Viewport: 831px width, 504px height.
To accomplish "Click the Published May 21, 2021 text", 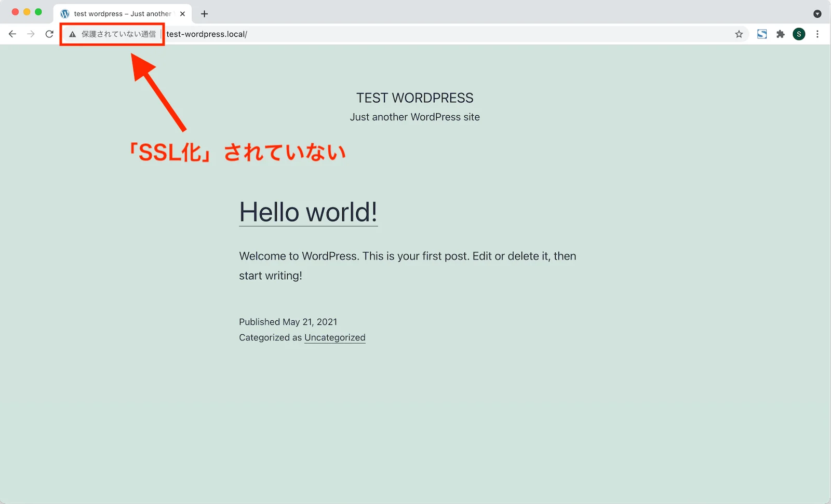I will point(288,322).
